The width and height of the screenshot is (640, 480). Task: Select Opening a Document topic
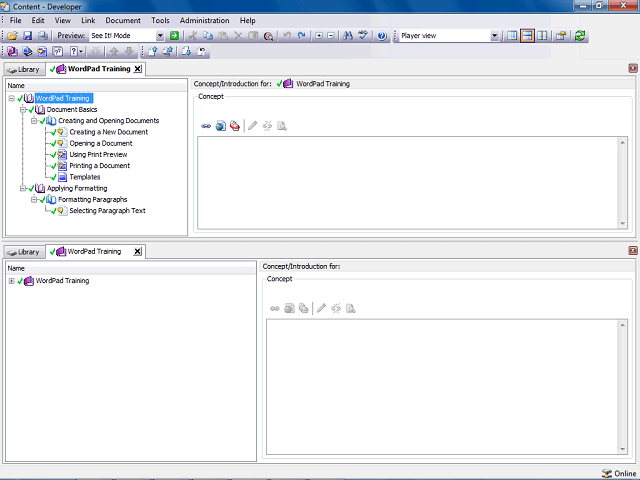101,143
